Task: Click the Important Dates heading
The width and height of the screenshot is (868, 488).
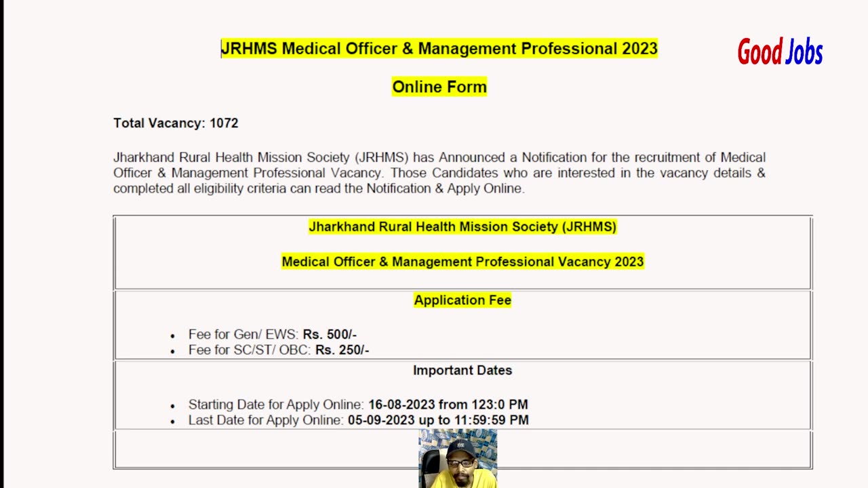Action: click(x=462, y=371)
